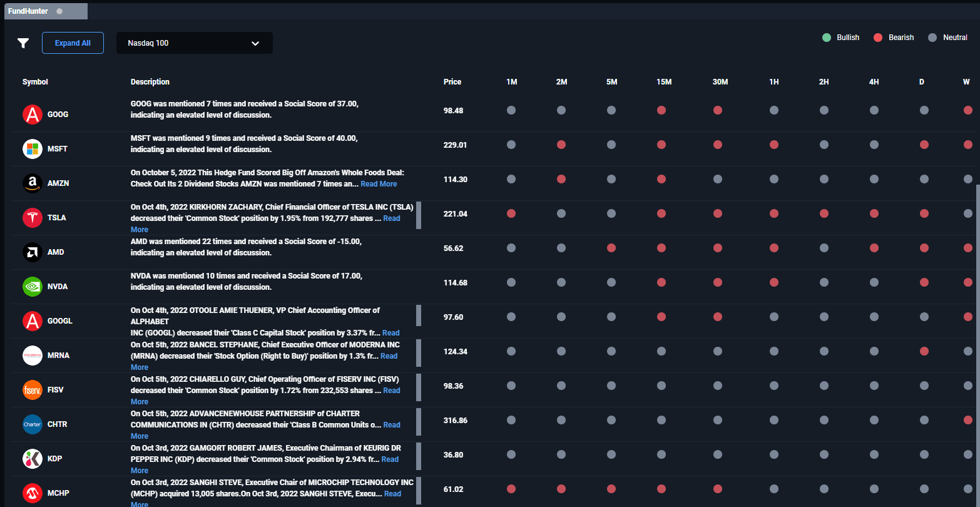The image size is (980, 507).
Task: Click the MSFT Microsoft logo
Action: point(33,149)
